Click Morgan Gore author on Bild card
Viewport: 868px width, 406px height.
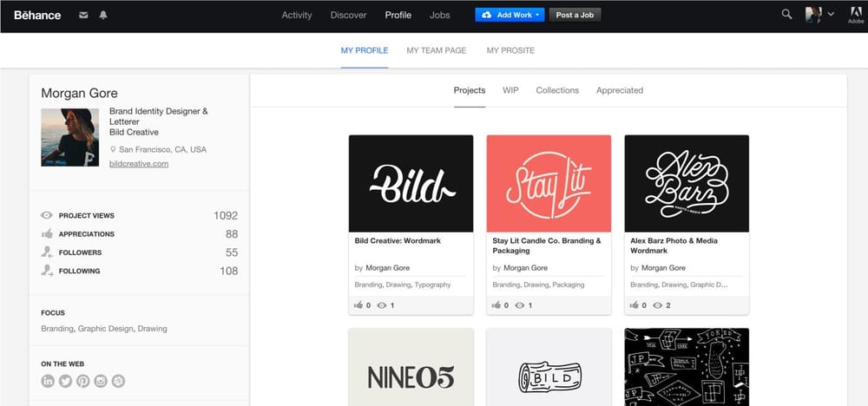pos(387,268)
